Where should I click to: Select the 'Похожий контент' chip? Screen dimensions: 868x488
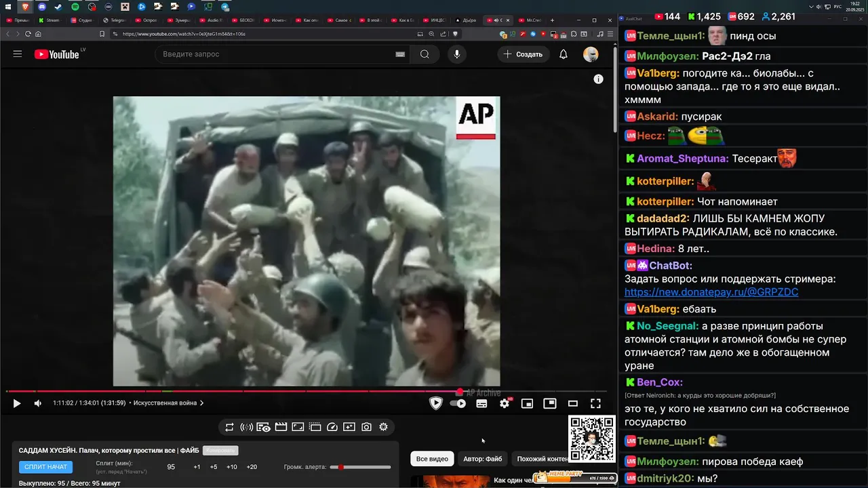click(542, 459)
